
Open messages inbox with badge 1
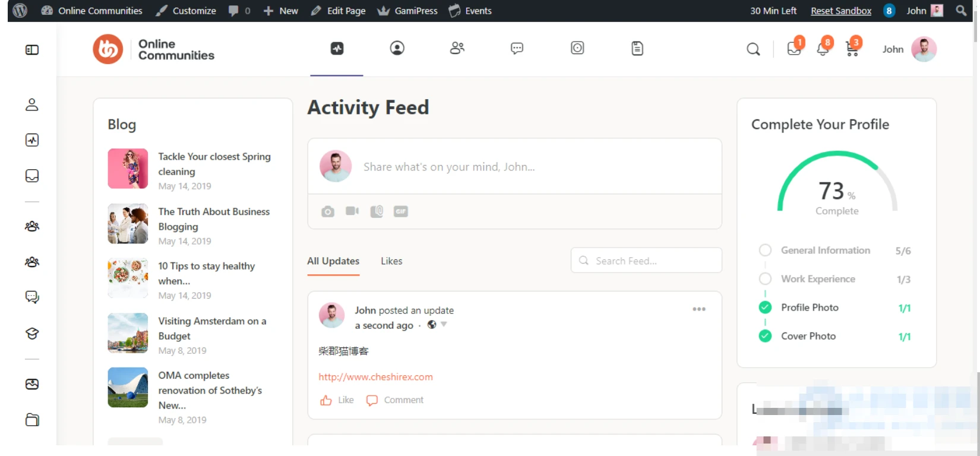click(794, 49)
